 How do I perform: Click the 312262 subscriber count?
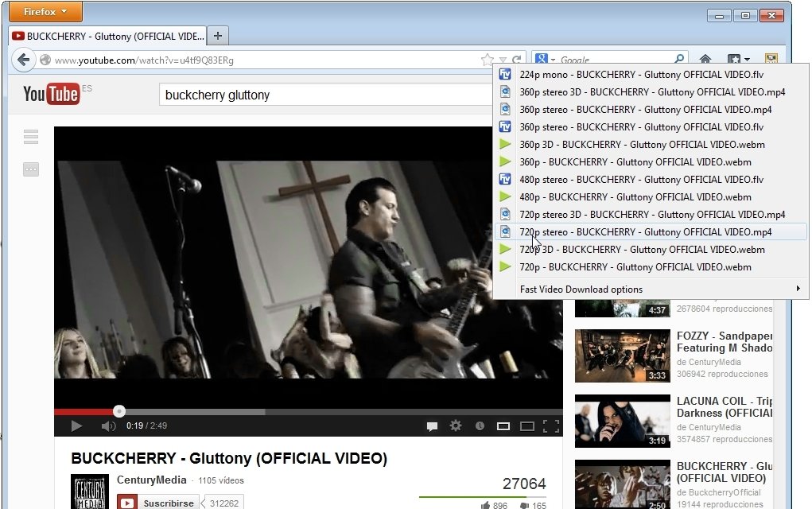pos(223,503)
